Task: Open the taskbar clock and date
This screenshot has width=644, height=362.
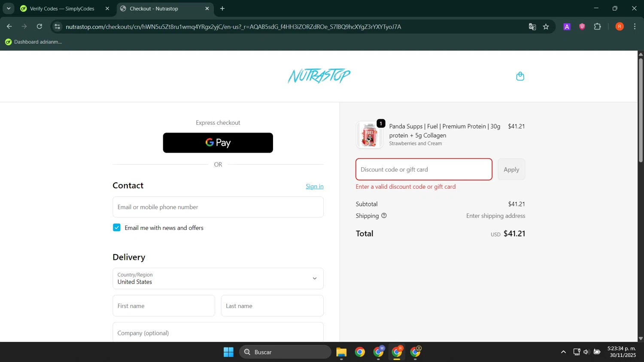Action: coord(622,352)
